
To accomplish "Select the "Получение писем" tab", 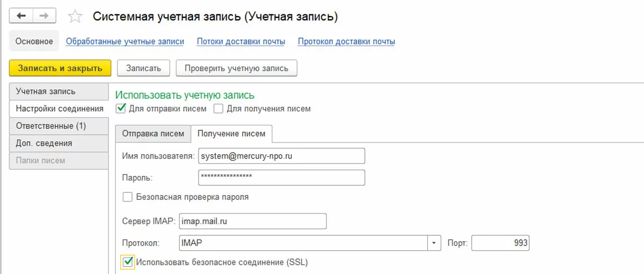I will click(x=232, y=133).
